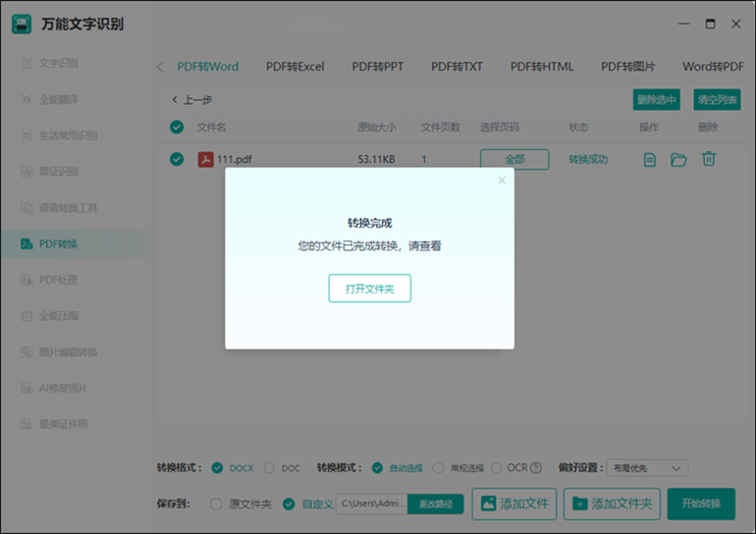Select the DOC format radio option

pyautogui.click(x=271, y=468)
